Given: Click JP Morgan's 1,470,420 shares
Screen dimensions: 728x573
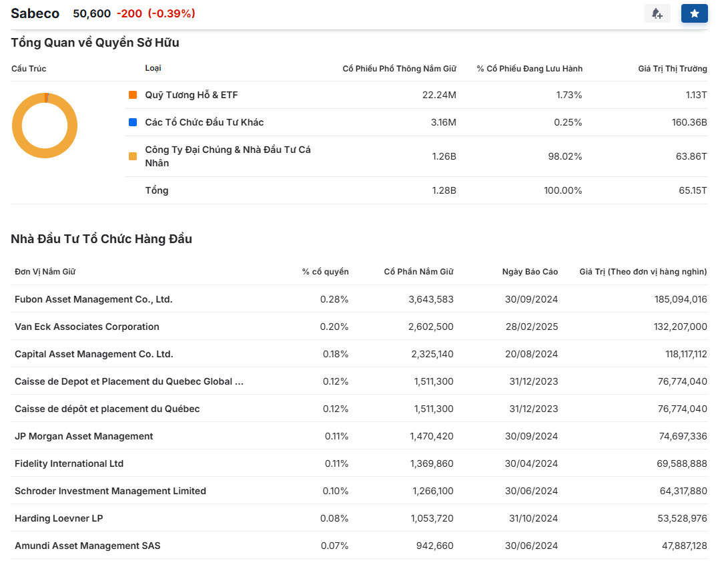Looking at the screenshot, I should coord(432,436).
